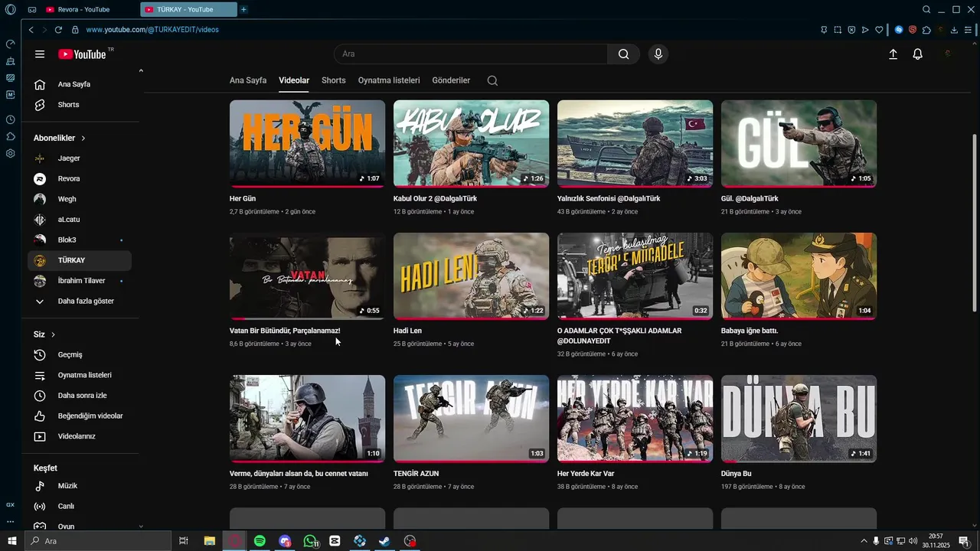980x551 pixels.
Task: Expand Abonelikler section chevron
Action: pos(83,139)
